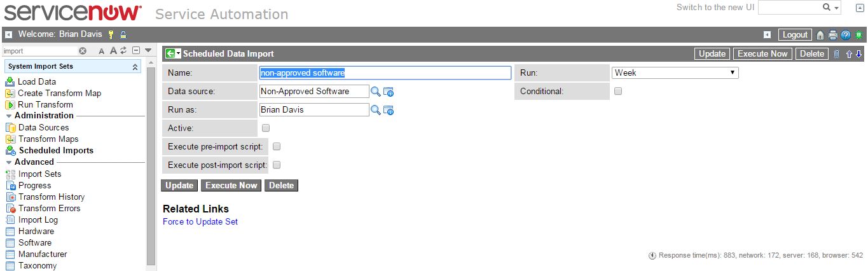Screen dimensions: 868x271
Task: Check the Conditional checkbox
Action: coord(618,91)
